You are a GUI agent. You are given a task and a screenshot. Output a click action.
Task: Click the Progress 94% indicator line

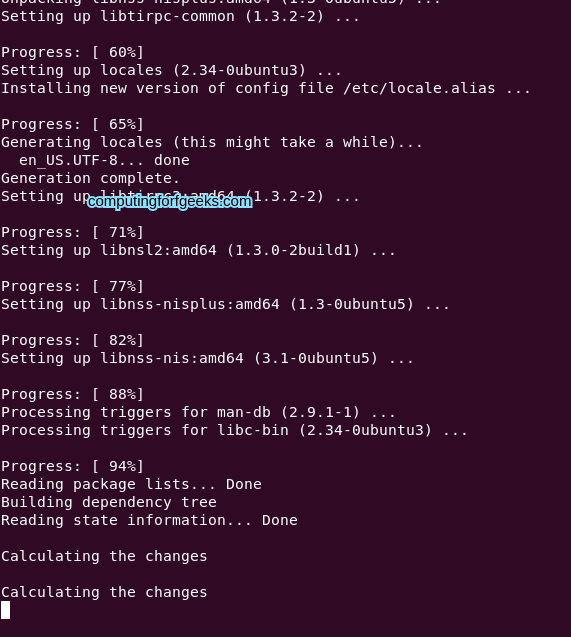tap(72, 466)
